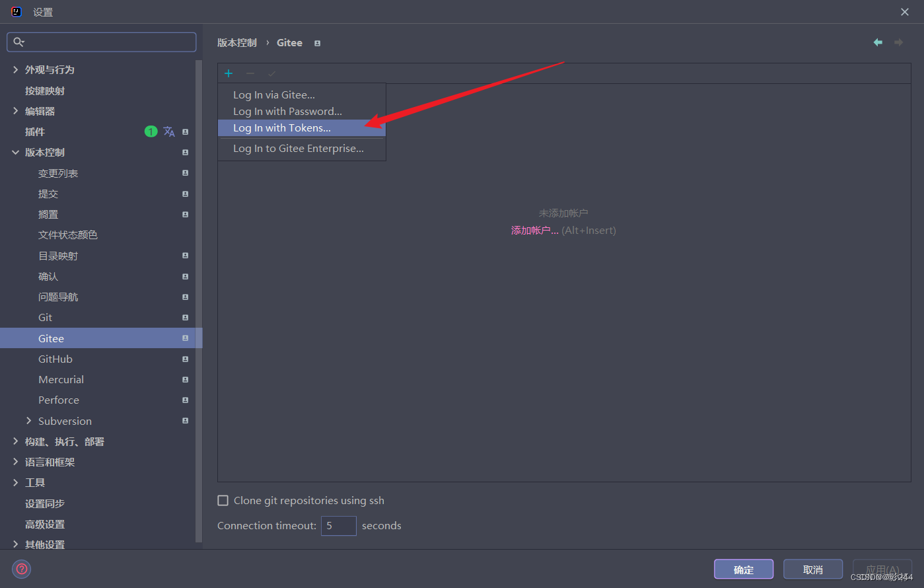The image size is (924, 588).
Task: Choose Log In with Password...
Action: pyautogui.click(x=302, y=111)
